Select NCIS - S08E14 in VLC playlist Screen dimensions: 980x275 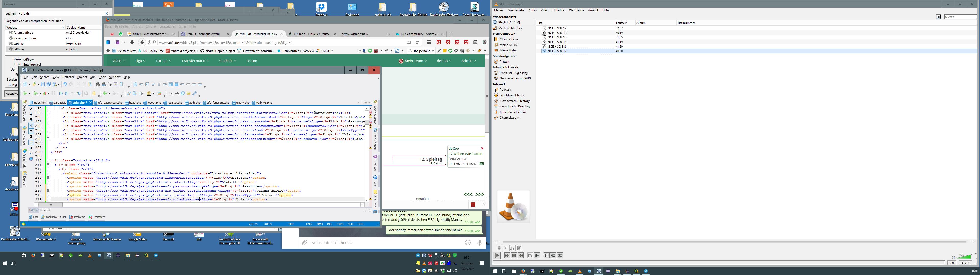557,37
